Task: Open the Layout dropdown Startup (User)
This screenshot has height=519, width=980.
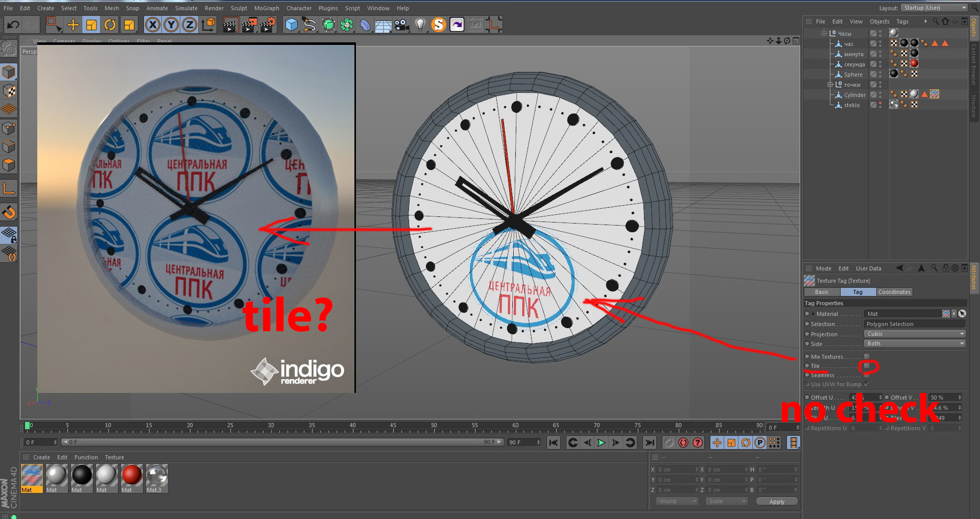Action: click(934, 8)
